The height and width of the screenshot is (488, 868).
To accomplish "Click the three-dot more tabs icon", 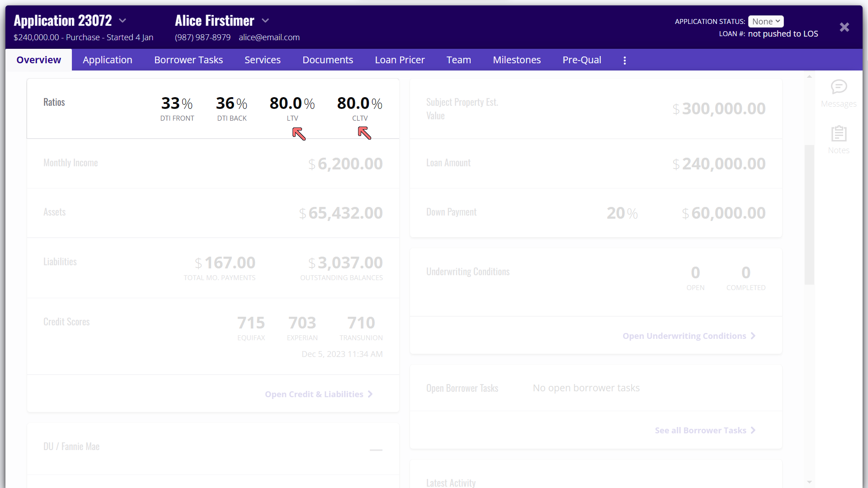I will (x=625, y=60).
